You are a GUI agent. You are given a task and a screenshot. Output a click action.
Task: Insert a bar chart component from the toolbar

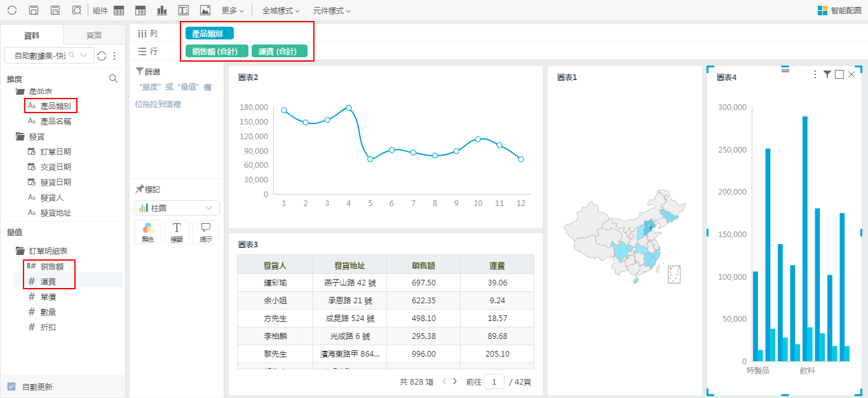[x=162, y=10]
